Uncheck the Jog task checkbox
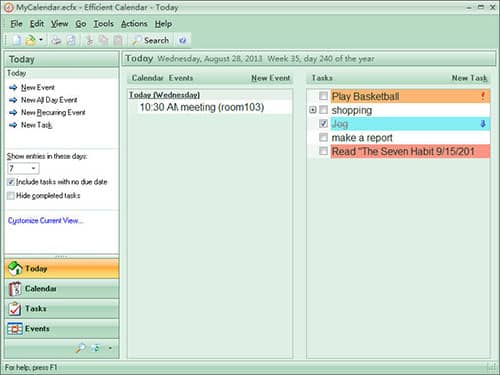The height and width of the screenshot is (375, 500). tap(323, 124)
